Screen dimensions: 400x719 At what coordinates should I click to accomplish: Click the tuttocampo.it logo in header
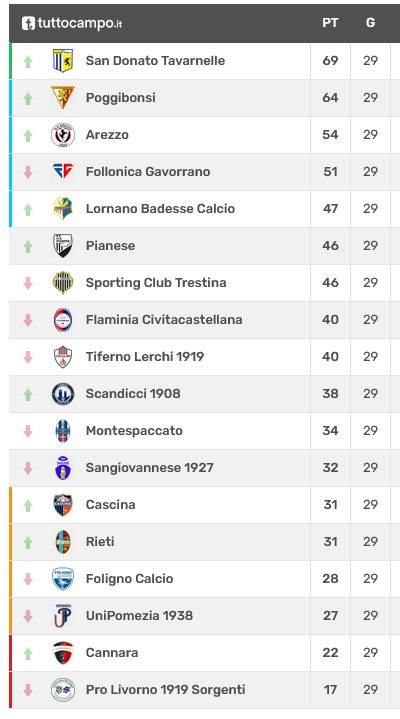(72, 23)
